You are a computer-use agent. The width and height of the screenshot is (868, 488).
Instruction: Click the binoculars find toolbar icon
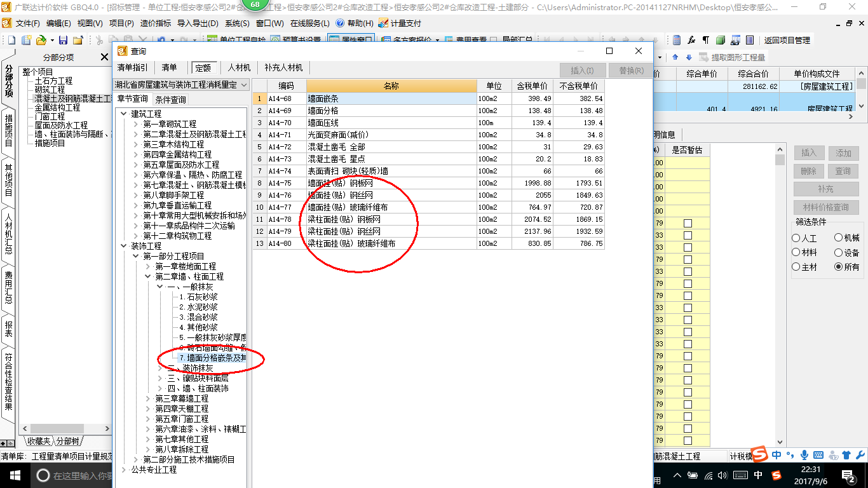735,40
